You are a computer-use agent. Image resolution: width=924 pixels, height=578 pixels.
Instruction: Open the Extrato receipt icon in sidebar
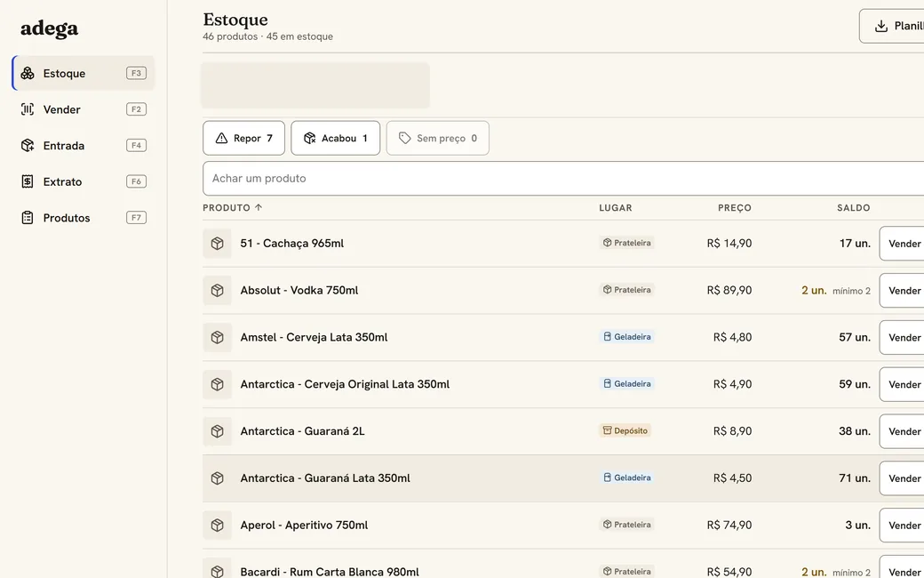tap(28, 181)
